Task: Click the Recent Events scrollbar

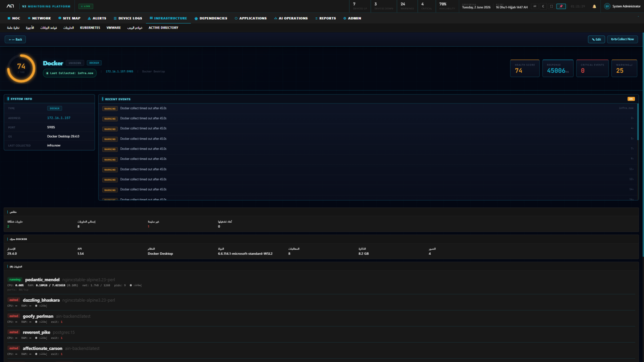Action: (x=638, y=122)
